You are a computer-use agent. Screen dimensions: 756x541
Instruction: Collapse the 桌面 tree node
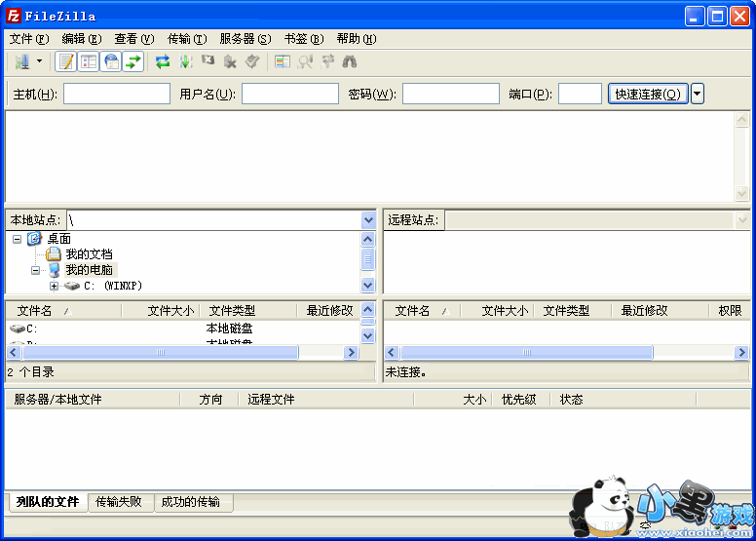(17, 239)
